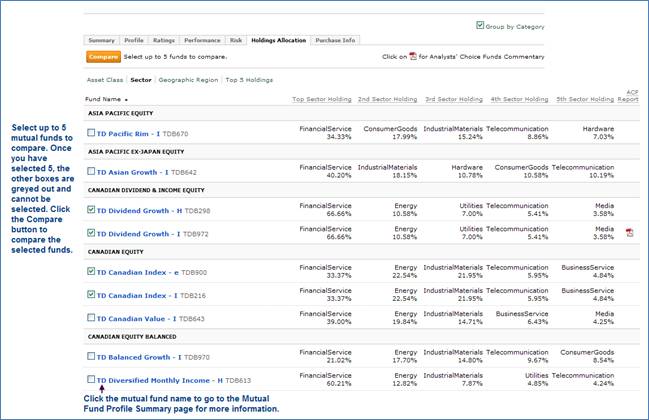The height and width of the screenshot is (420, 649).
Task: Uncheck TD Canadian Index - e checkbox
Action: [91, 271]
